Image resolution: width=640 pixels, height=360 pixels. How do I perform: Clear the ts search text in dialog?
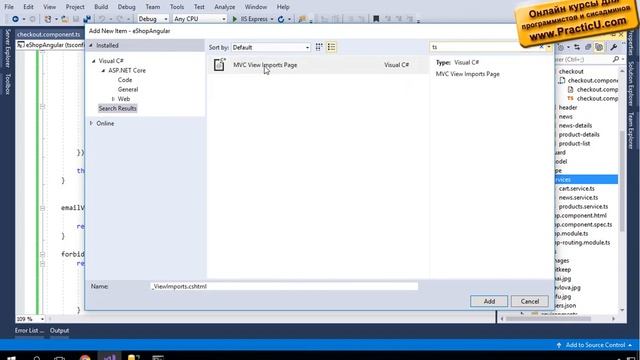coord(541,47)
